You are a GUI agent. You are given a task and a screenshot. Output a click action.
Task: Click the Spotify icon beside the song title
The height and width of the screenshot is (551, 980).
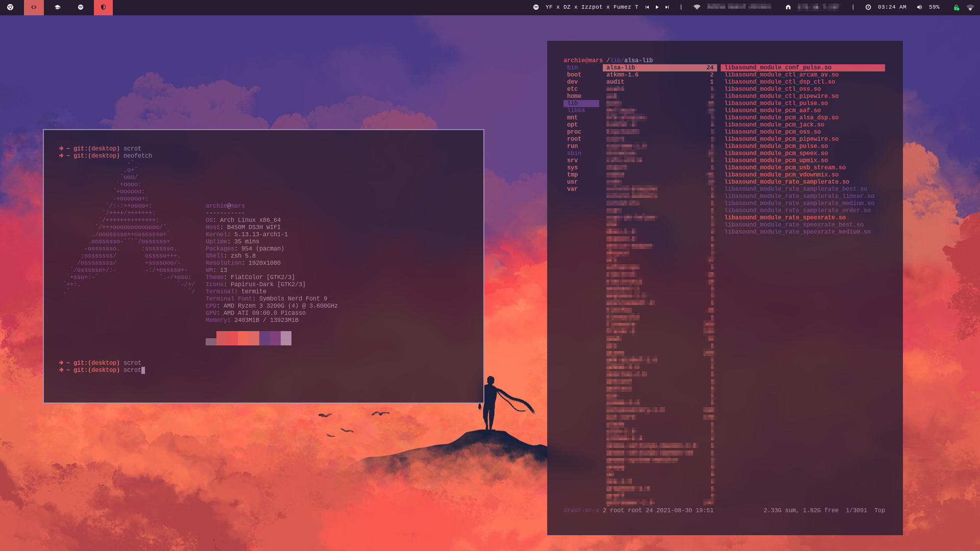(536, 7)
